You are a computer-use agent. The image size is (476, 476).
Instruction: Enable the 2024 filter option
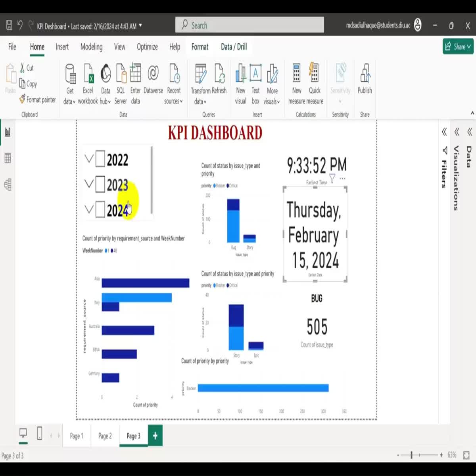[100, 210]
